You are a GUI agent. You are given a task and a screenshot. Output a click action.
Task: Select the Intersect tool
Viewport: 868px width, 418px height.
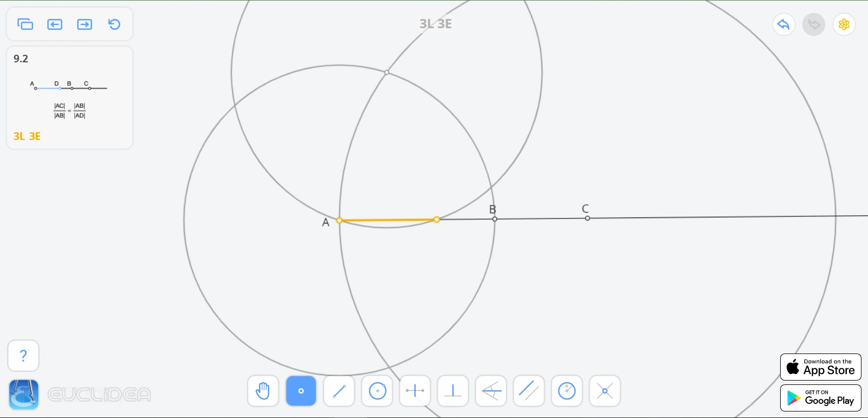[x=605, y=391]
